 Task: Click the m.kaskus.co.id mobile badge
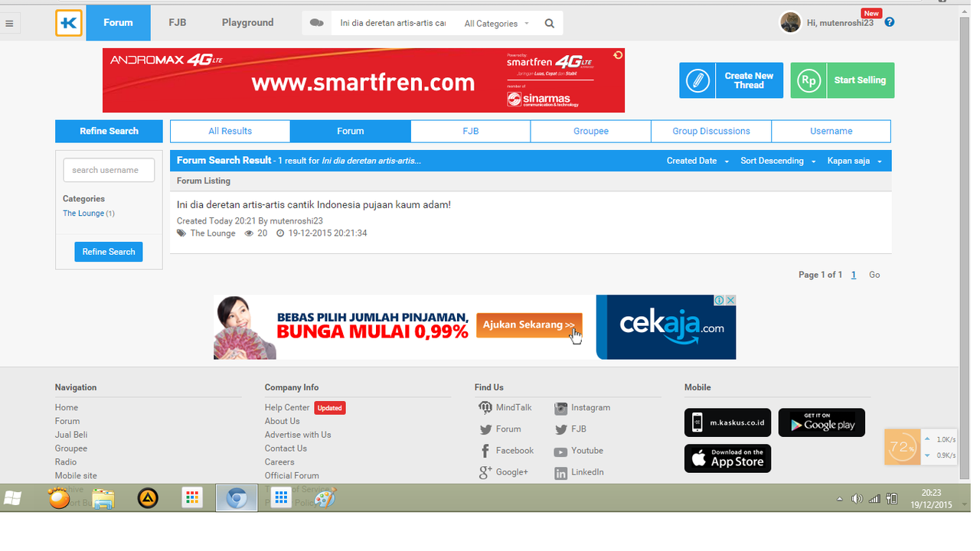pyautogui.click(x=727, y=422)
